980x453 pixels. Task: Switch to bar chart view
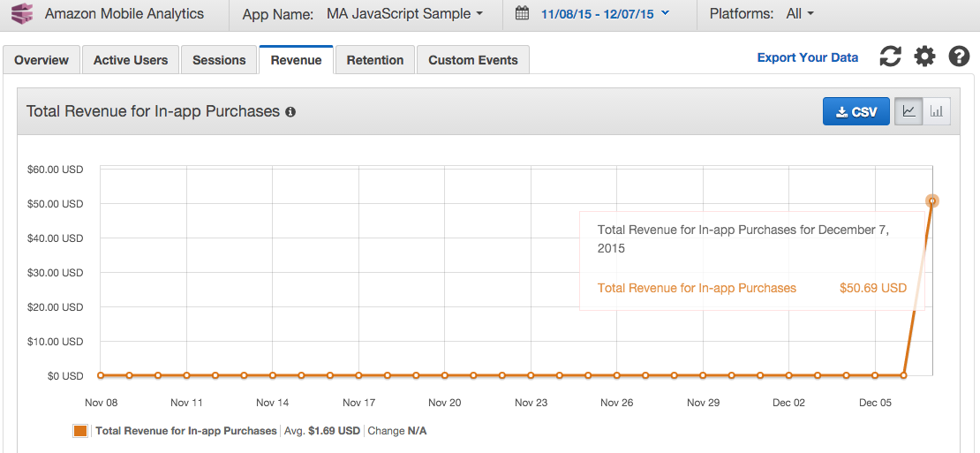(937, 111)
